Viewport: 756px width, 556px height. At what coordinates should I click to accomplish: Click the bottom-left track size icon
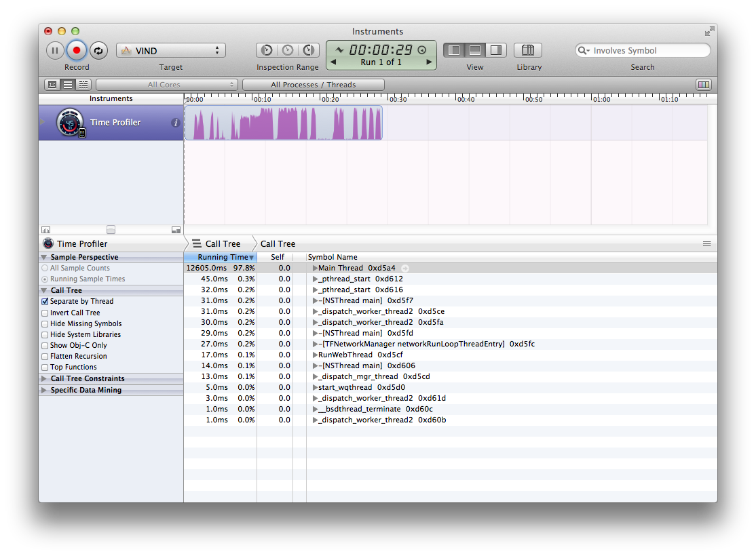[x=45, y=230]
